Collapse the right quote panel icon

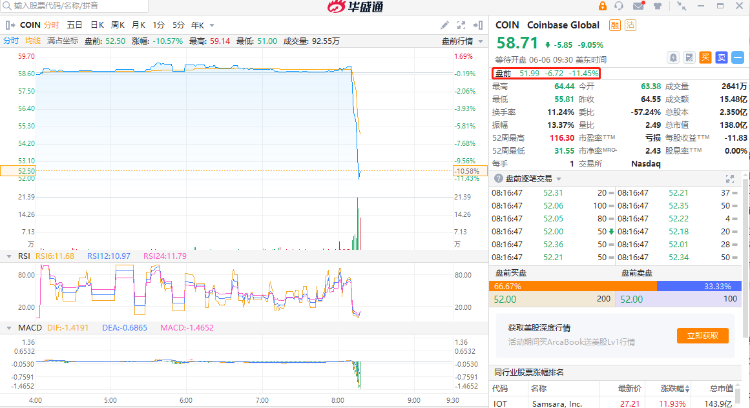pyautogui.click(x=478, y=25)
